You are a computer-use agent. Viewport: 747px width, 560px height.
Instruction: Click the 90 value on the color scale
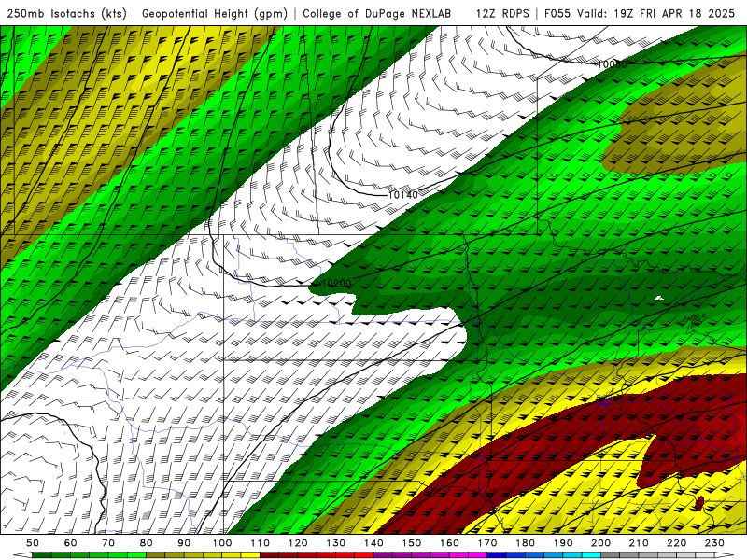coord(184,543)
